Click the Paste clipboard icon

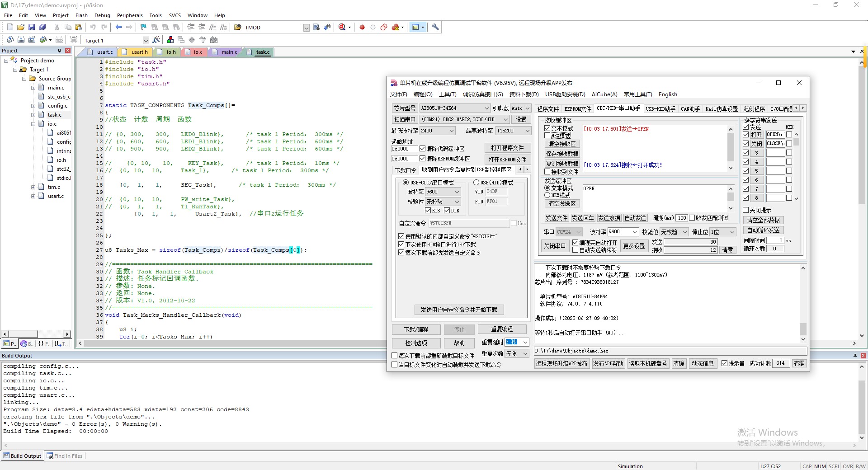coord(79,27)
